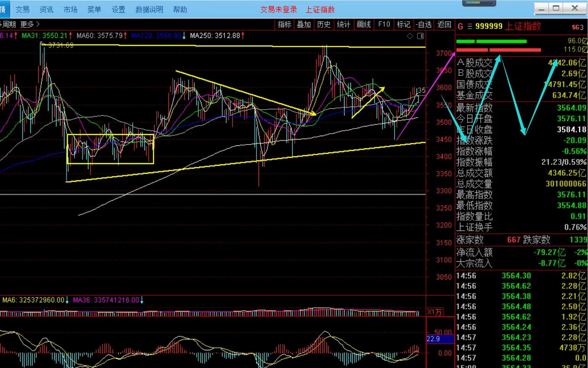Click the MA250: 3512.88 label

[215, 35]
